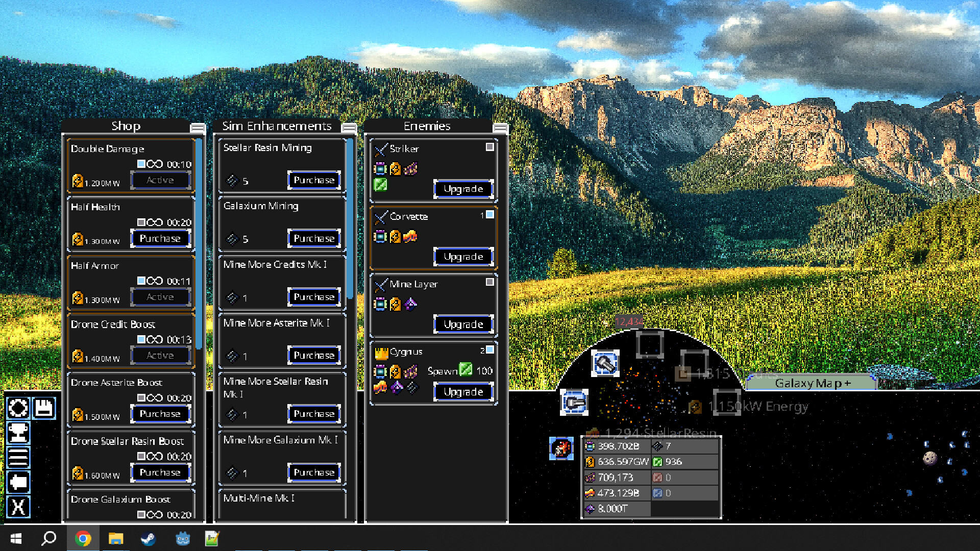This screenshot has height=551, width=980.
Task: Open File Explorer from the taskbar
Action: (x=116, y=538)
